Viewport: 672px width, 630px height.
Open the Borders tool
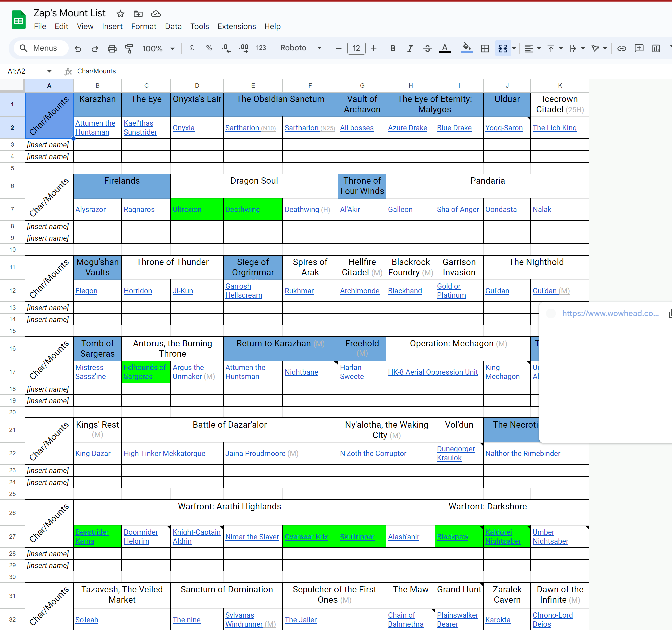pos(484,48)
